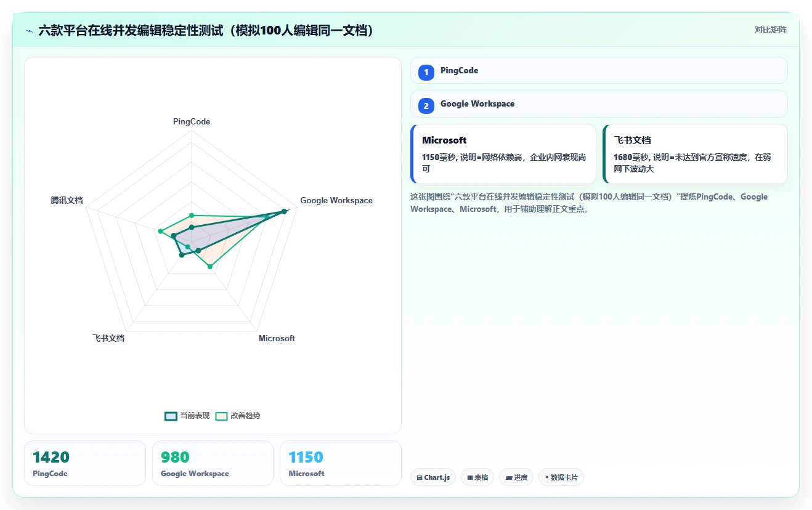Image resolution: width=812 pixels, height=510 pixels.
Task: Click the chart title 六款平台在线并发编辑稳定性测试
Action: [x=206, y=31]
